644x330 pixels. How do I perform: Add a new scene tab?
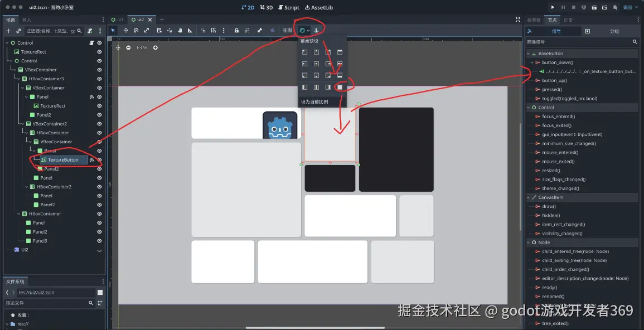(162, 20)
